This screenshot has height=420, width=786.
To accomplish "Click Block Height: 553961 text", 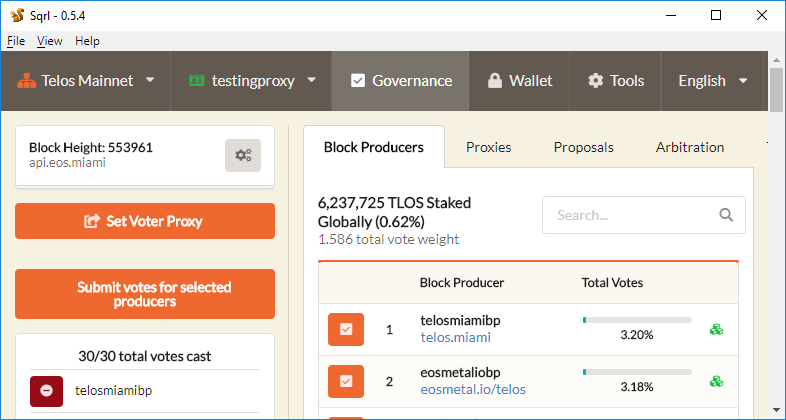I will point(91,148).
